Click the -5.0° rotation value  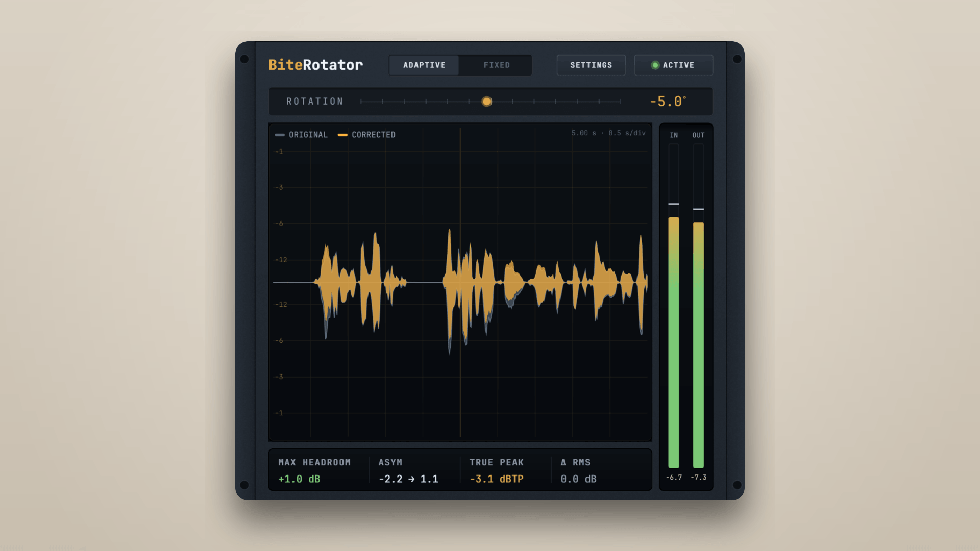[668, 102]
